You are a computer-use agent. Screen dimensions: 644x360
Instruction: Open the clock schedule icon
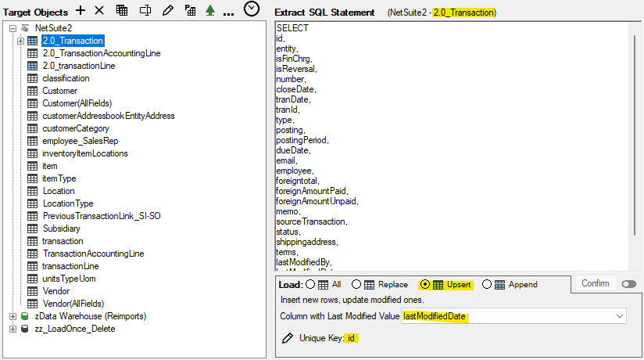click(x=252, y=9)
